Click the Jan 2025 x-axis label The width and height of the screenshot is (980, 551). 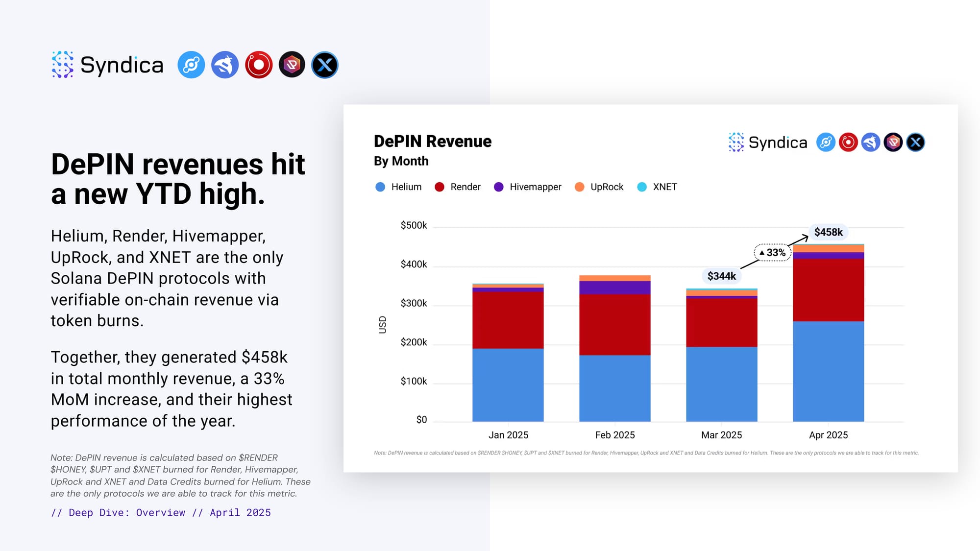pos(508,435)
